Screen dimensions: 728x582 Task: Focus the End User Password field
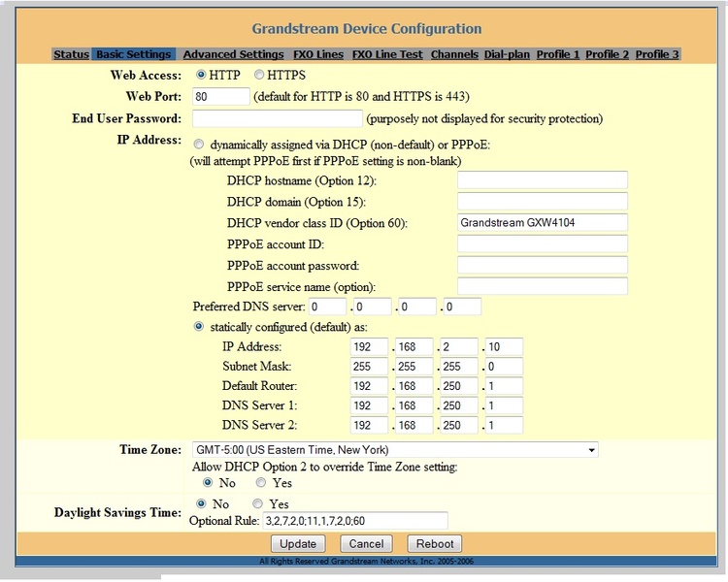tap(278, 118)
